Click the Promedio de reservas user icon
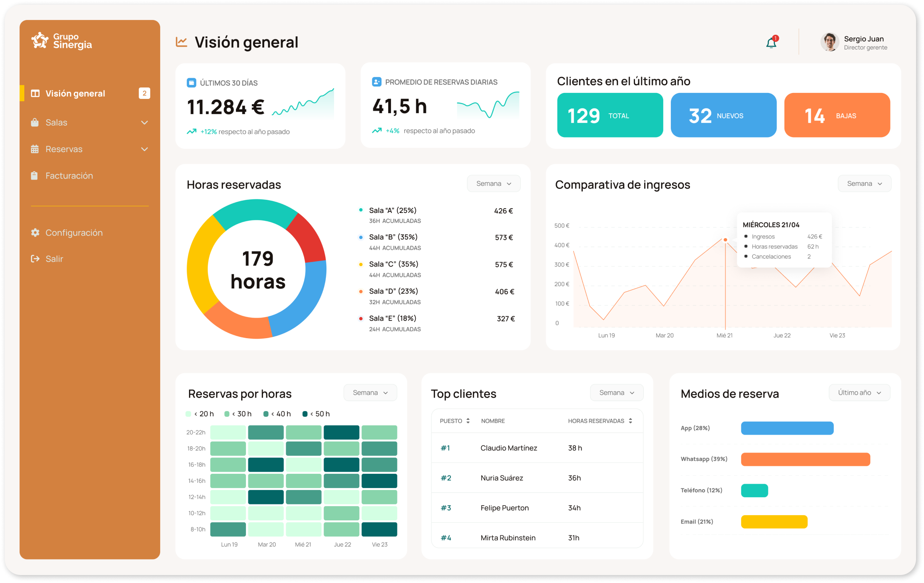Viewport: 924px width, 583px height. 376,82
